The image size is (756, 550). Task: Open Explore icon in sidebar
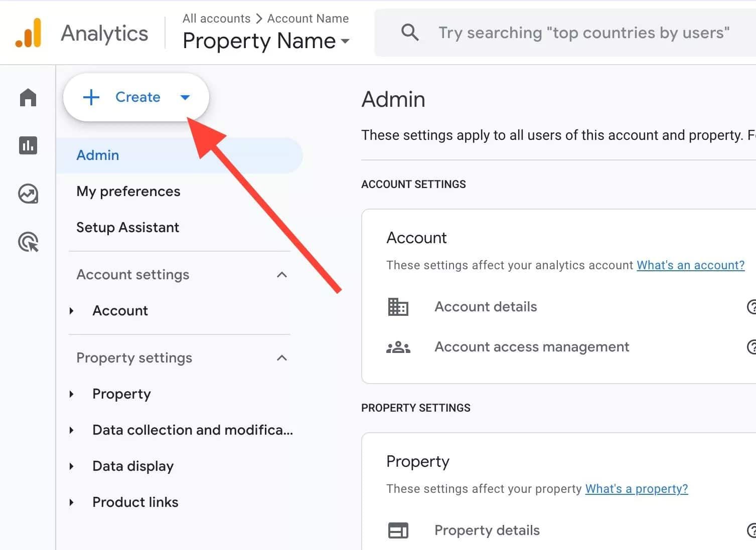[28, 194]
